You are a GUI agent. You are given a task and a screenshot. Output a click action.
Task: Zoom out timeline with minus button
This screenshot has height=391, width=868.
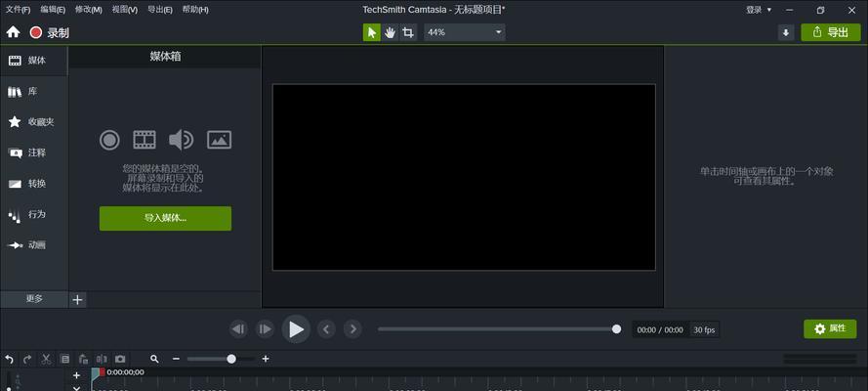(176, 360)
